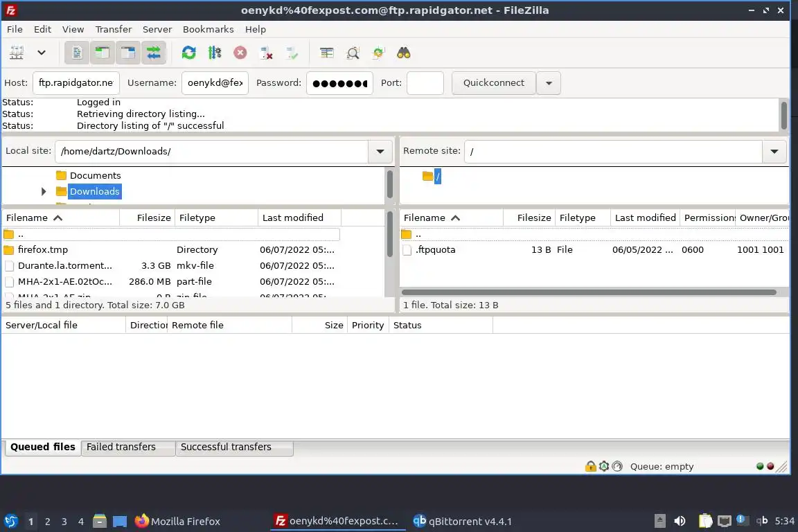Switch to Successful transfers tab
The width and height of the screenshot is (798, 532).
(x=234, y=447)
